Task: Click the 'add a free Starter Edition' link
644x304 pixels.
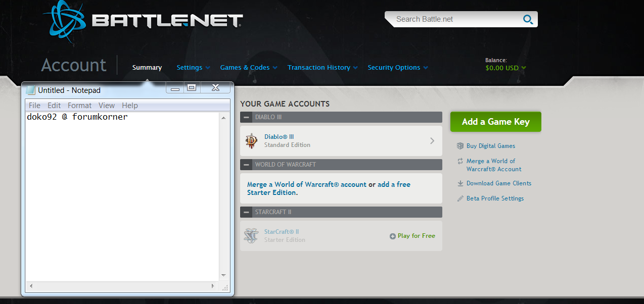Action: click(329, 188)
